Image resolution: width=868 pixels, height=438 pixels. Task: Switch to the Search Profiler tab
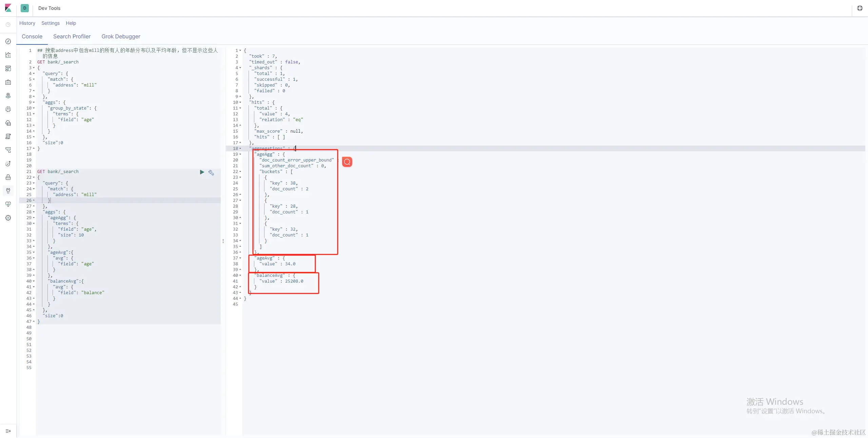point(72,36)
